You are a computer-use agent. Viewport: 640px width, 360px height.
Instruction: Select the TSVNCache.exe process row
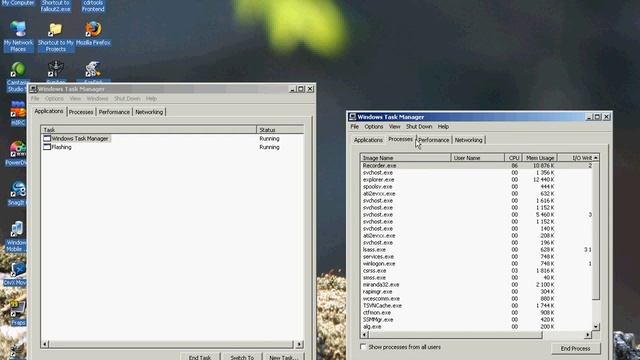tap(476, 306)
